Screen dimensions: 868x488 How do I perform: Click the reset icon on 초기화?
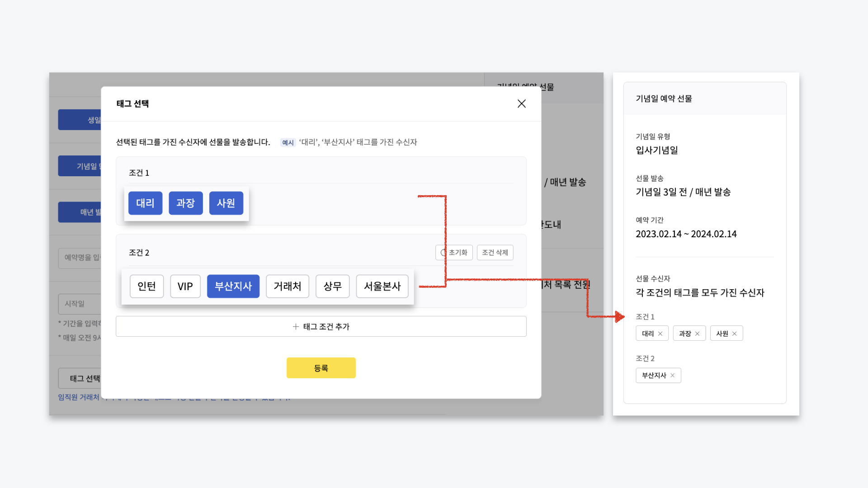pos(443,253)
